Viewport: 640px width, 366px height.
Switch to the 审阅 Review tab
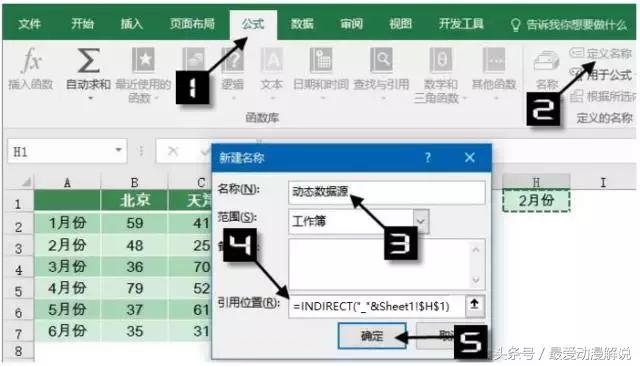coord(351,24)
